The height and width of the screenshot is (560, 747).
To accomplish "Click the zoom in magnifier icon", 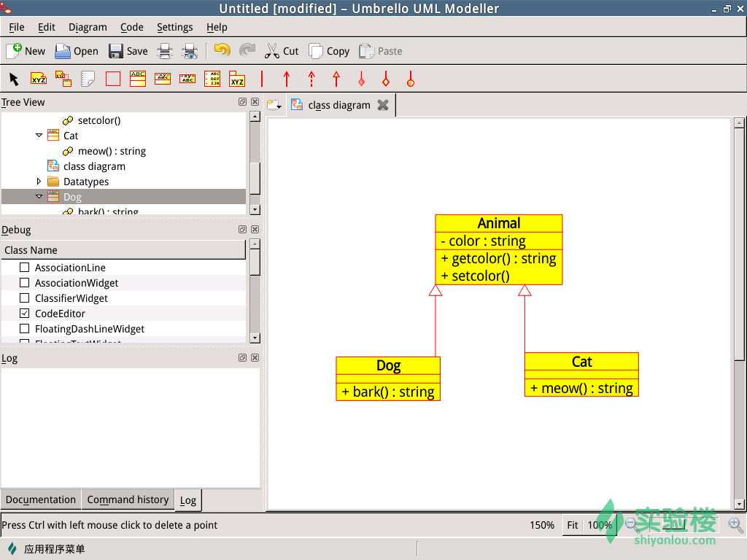I will tap(735, 525).
